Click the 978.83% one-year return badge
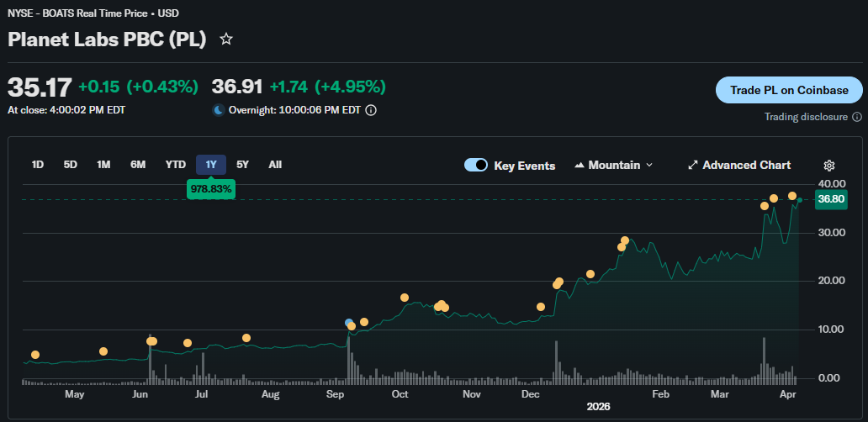The image size is (868, 422). click(x=211, y=188)
